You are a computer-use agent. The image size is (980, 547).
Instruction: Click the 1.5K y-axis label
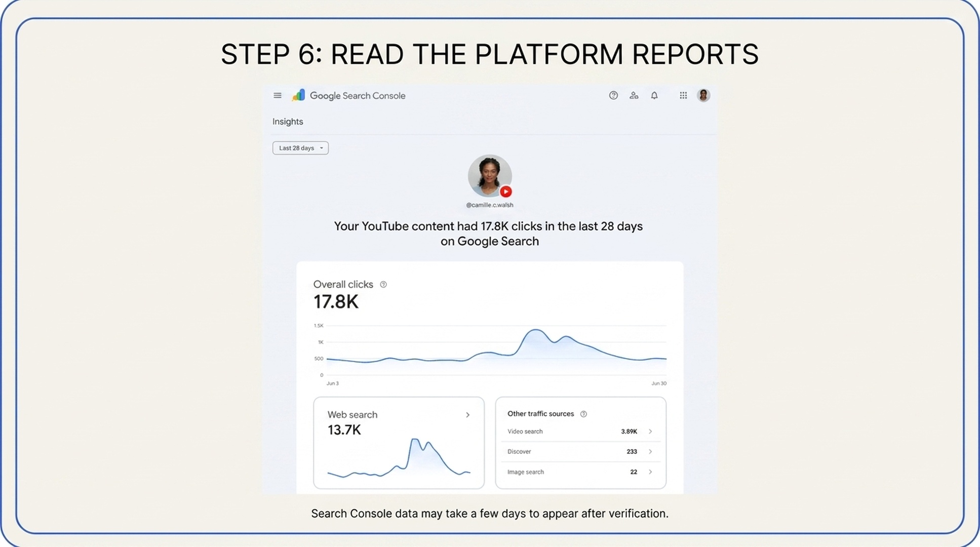pos(319,326)
